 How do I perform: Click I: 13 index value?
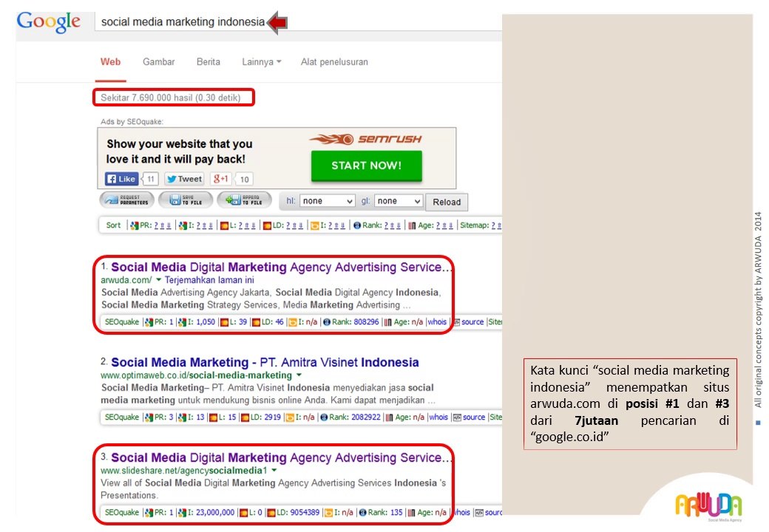click(196, 417)
